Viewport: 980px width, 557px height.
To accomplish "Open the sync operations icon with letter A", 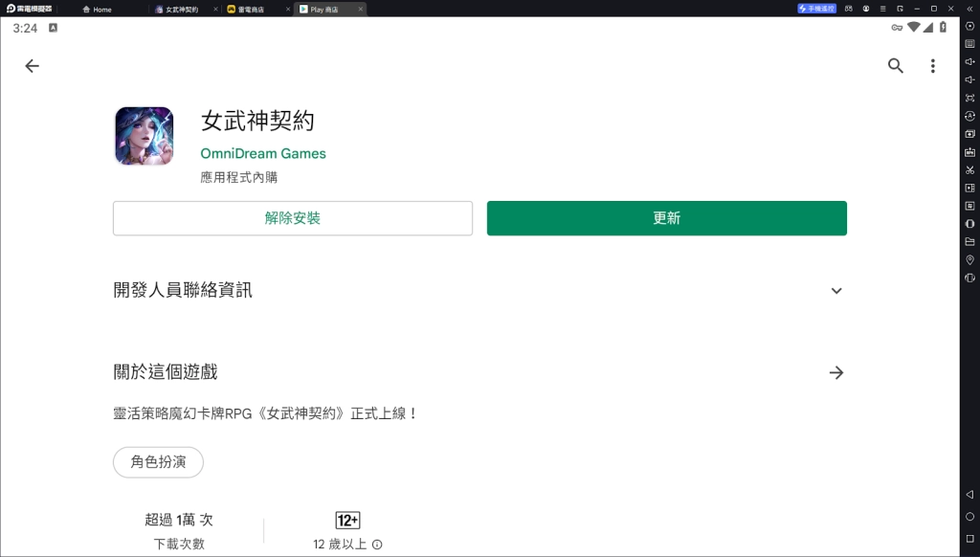I will (969, 116).
